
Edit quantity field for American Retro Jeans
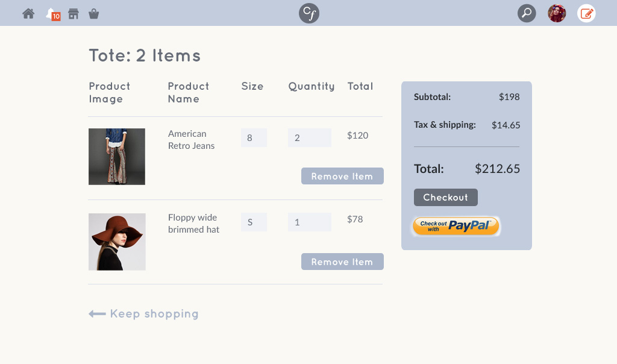pyautogui.click(x=310, y=138)
